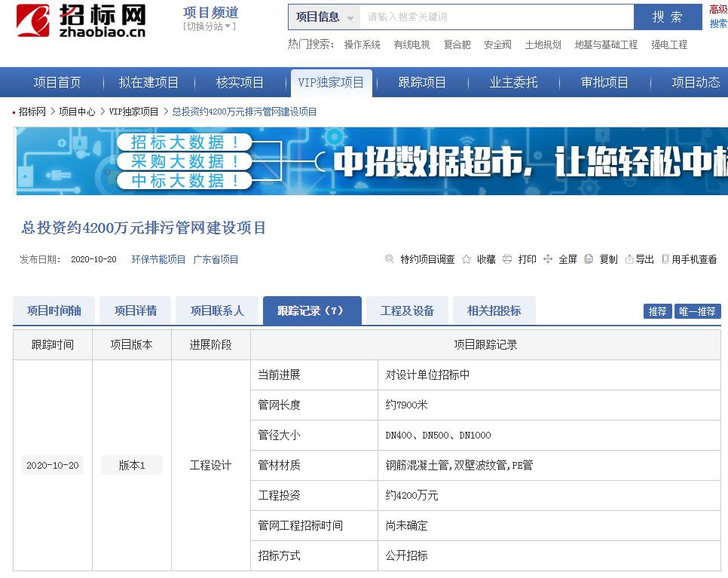Click 项目中心 breadcrumb link

pos(77,112)
